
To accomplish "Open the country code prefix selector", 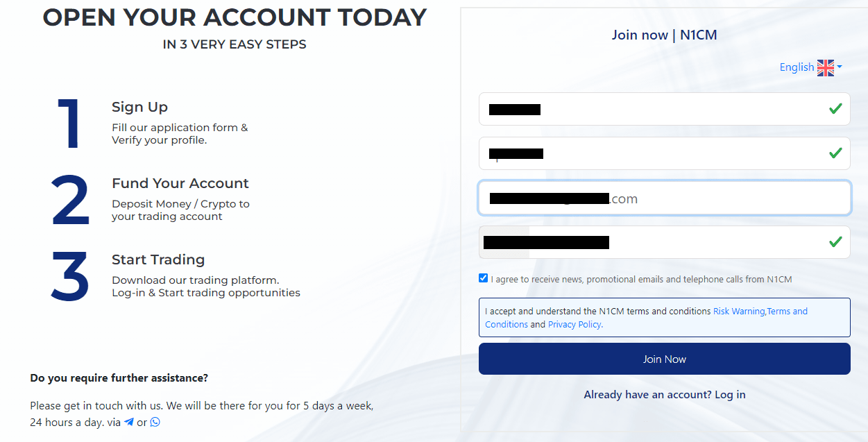I will pos(504,242).
